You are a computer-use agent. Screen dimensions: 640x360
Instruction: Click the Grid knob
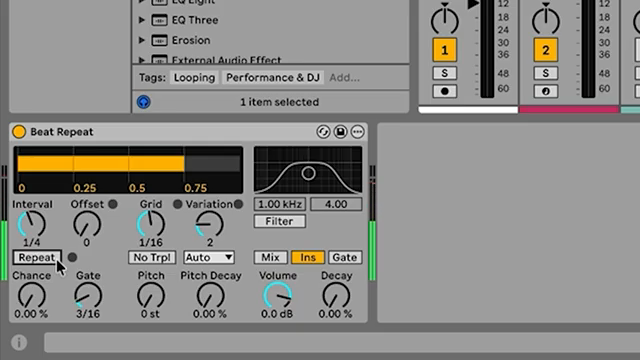(151, 224)
